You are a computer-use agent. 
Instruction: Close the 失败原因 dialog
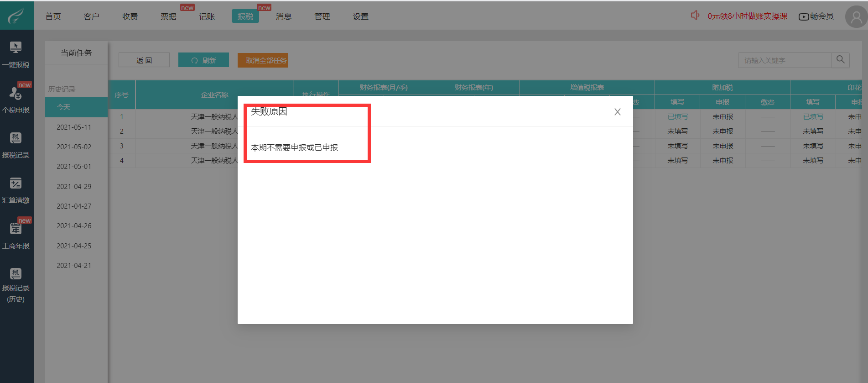617,112
